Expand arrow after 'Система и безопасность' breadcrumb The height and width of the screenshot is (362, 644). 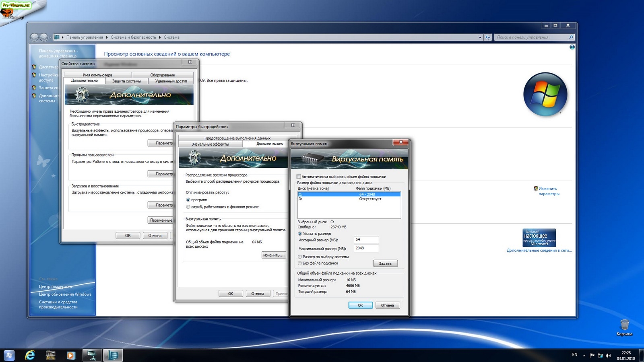tap(160, 37)
